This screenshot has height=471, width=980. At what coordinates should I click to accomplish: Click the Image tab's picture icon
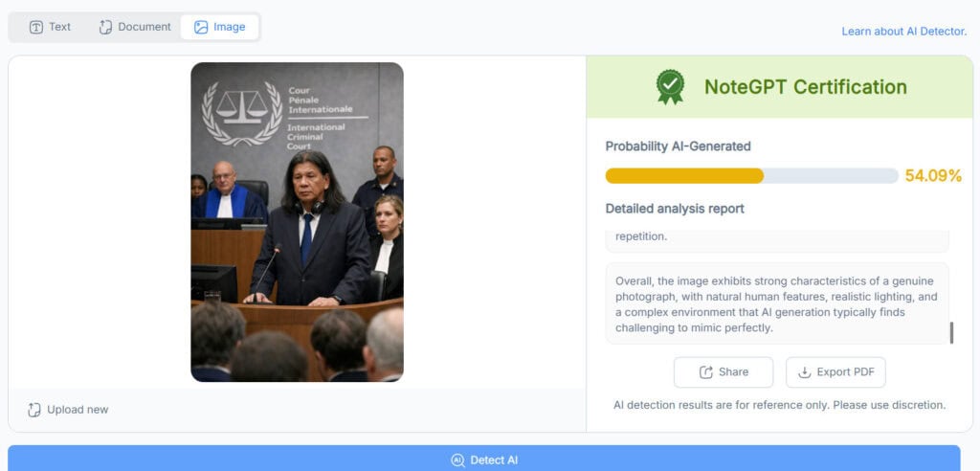pos(201,27)
